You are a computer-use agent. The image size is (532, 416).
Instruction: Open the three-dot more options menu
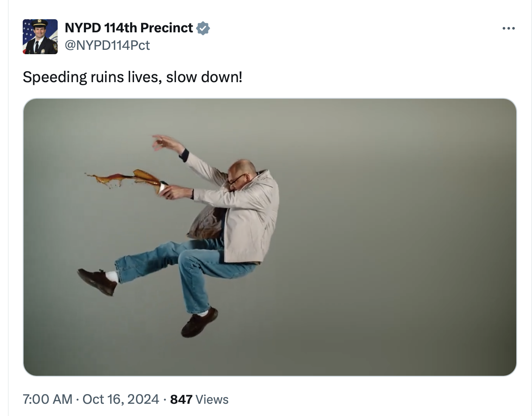coord(508,28)
